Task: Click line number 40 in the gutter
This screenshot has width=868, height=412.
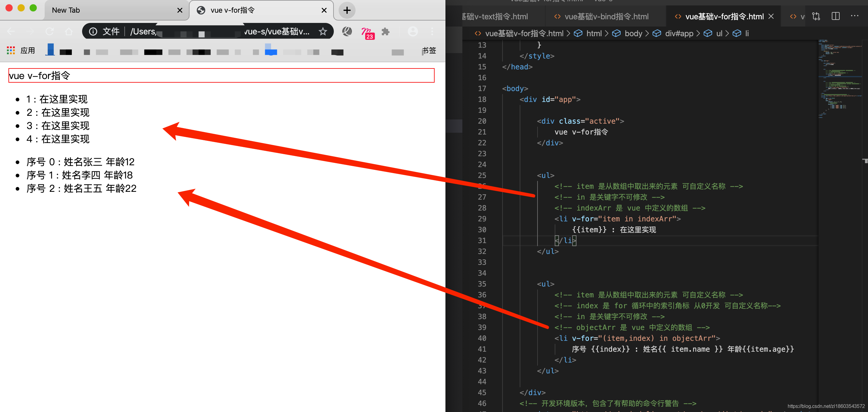Action: pos(482,338)
